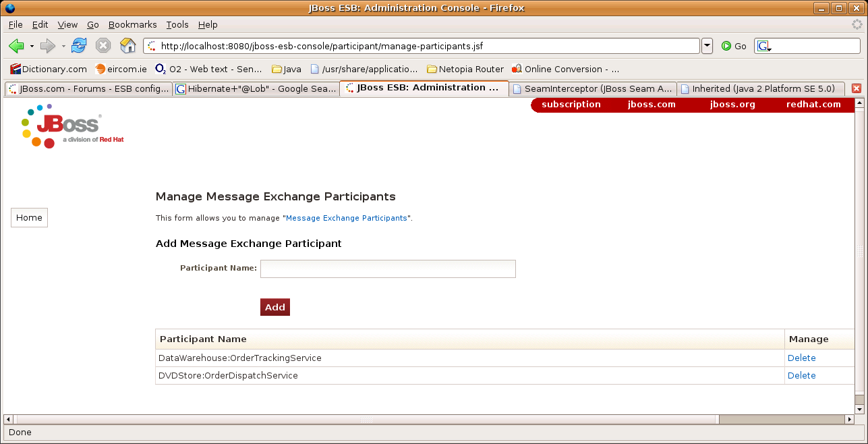The width and height of the screenshot is (868, 444).
Task: Click the JBoss logo
Action: coord(71,126)
